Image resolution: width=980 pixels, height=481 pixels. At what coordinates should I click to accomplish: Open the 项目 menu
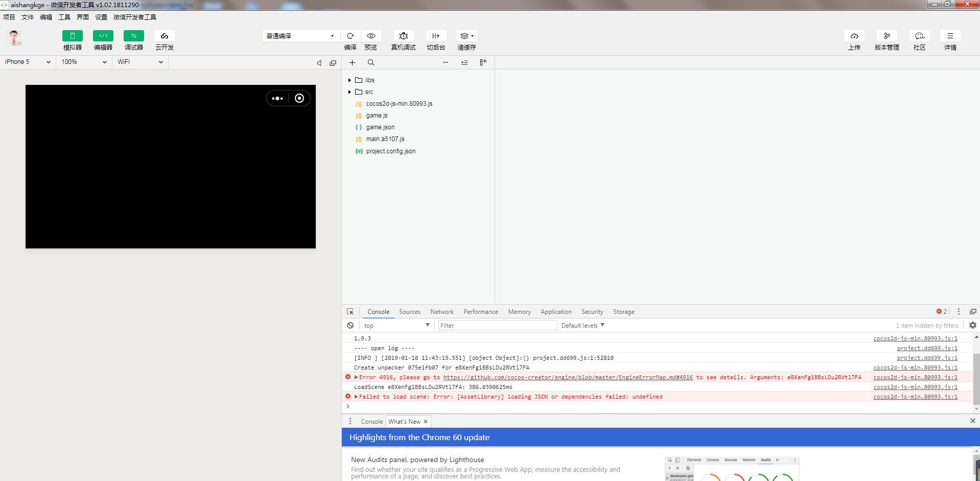pyautogui.click(x=9, y=17)
